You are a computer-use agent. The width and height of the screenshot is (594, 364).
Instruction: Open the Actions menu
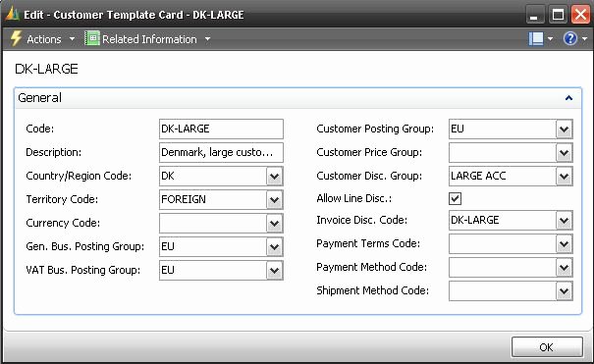coord(44,39)
